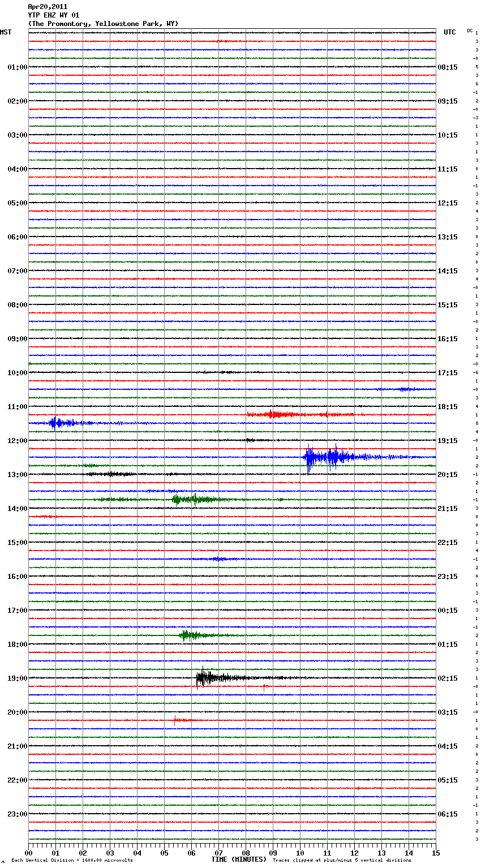481x868 pixels.
Task: Click the 12:15 UTC time label
Action: click(448, 203)
